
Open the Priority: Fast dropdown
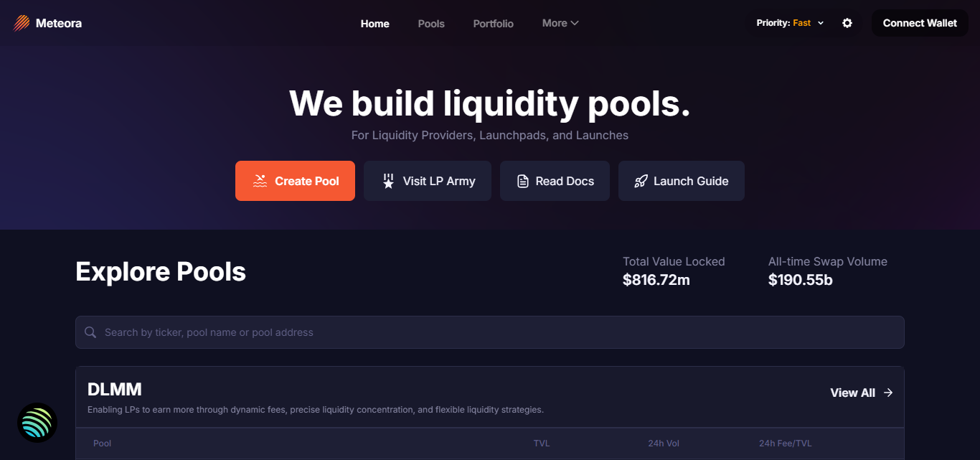[x=791, y=23]
